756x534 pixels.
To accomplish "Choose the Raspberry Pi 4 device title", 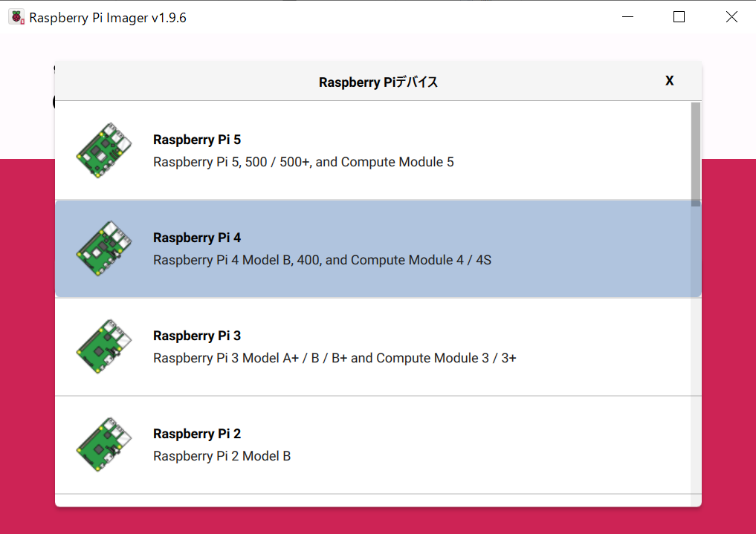I will pyautogui.click(x=197, y=238).
